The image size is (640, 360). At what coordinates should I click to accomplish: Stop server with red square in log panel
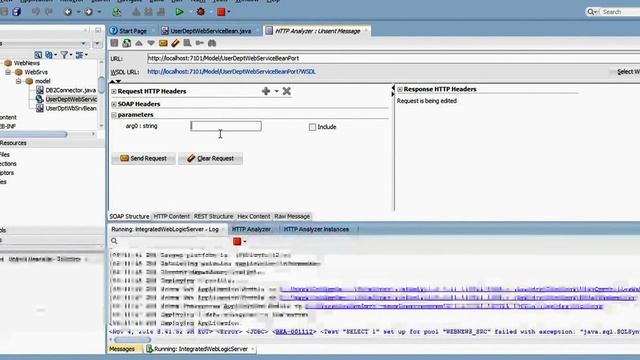[237, 241]
